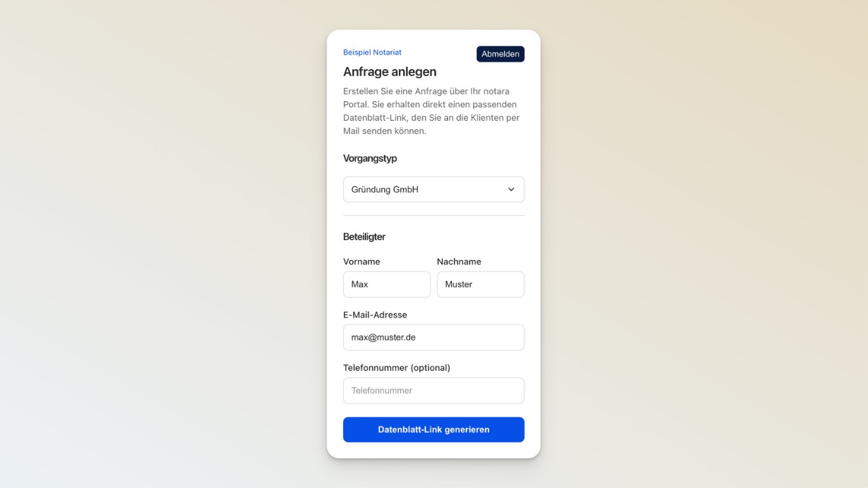
Task: Click the Abmelden button
Action: pos(500,54)
